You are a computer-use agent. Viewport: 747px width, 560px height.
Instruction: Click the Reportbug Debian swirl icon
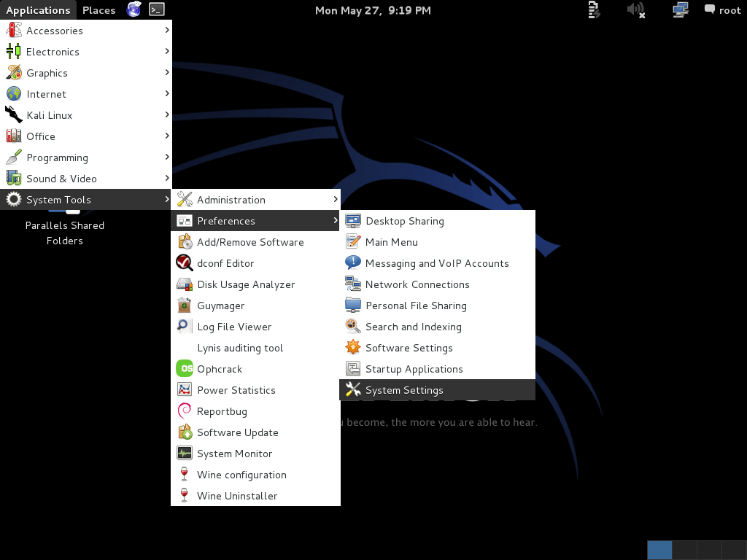click(x=185, y=411)
